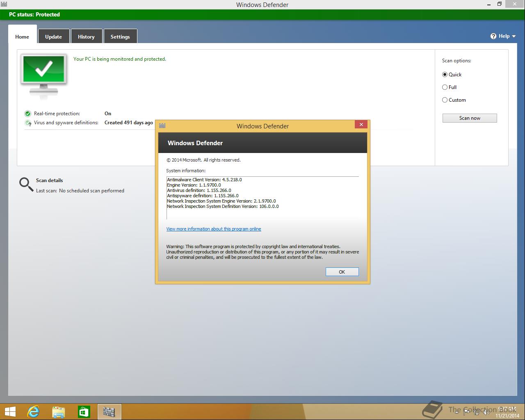This screenshot has width=525, height=420.
Task: Click the magnifying glass Scan details icon
Action: point(26,185)
